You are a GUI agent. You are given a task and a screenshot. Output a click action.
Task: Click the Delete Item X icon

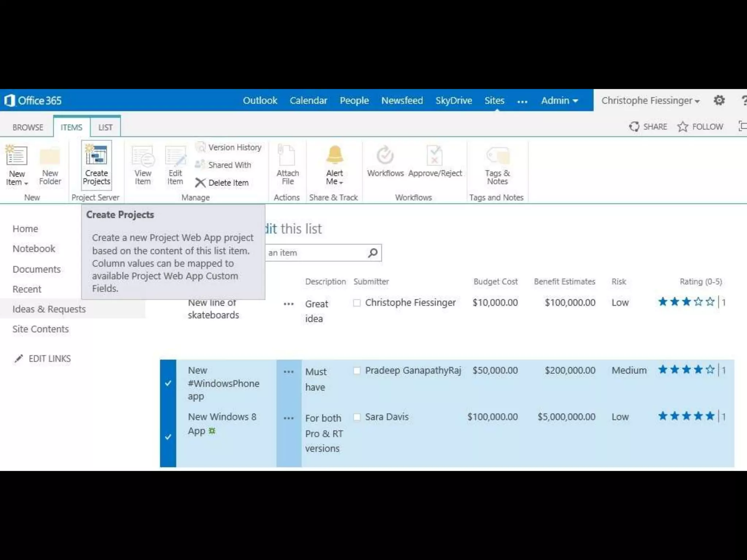(x=200, y=183)
